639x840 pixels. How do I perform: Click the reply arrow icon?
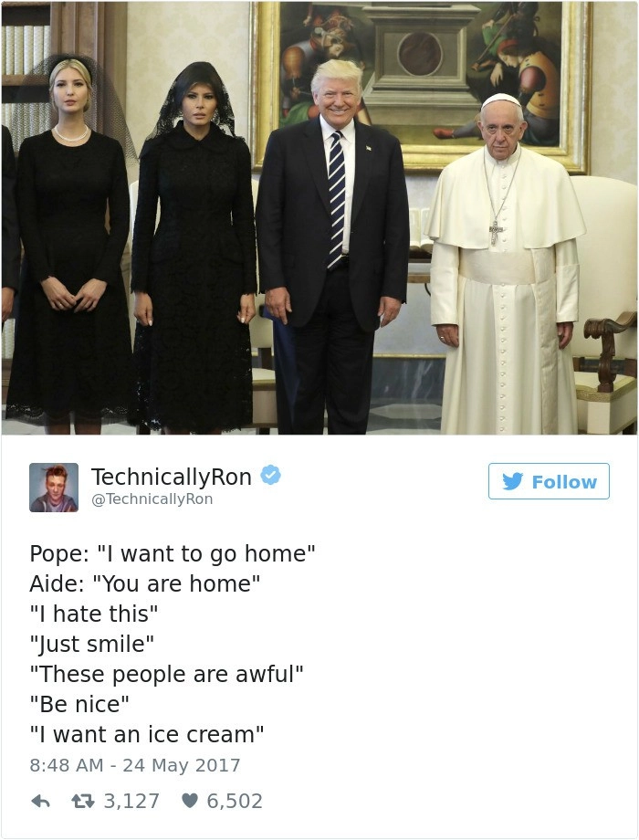point(41,802)
